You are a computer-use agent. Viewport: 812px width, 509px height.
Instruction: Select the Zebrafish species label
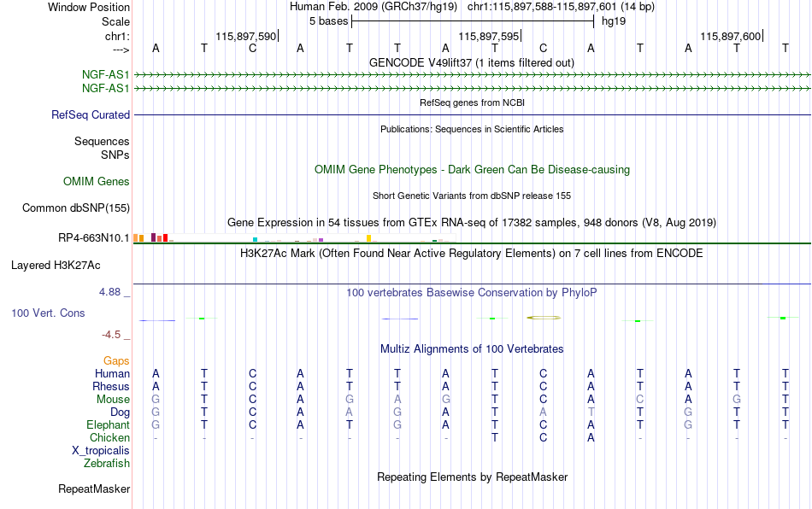tap(107, 463)
